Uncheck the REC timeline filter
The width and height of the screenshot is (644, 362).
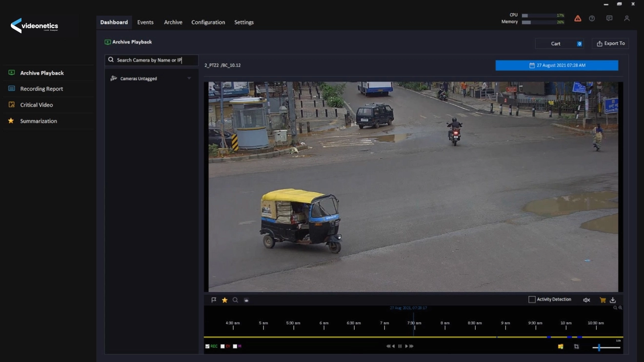[207, 346]
